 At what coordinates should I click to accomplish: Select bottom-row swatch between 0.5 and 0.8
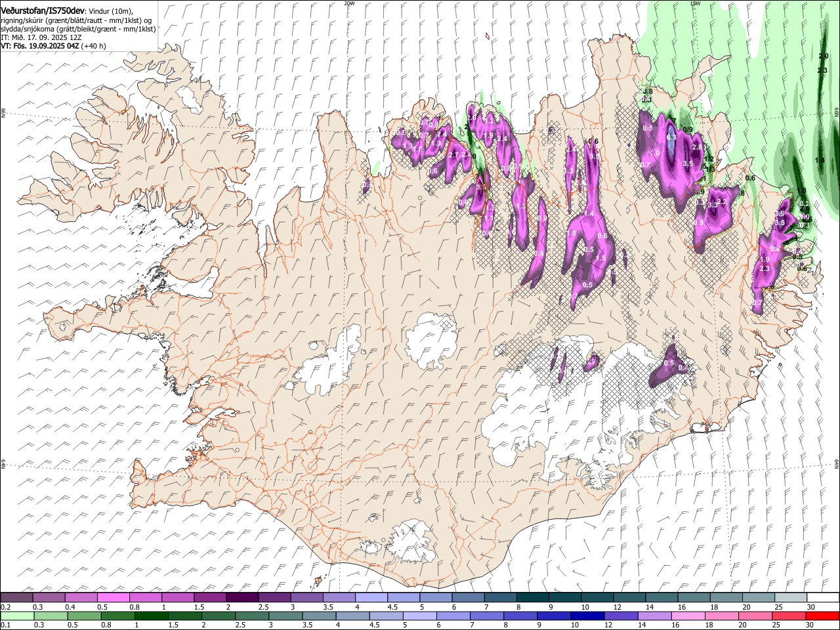[x=85, y=616]
